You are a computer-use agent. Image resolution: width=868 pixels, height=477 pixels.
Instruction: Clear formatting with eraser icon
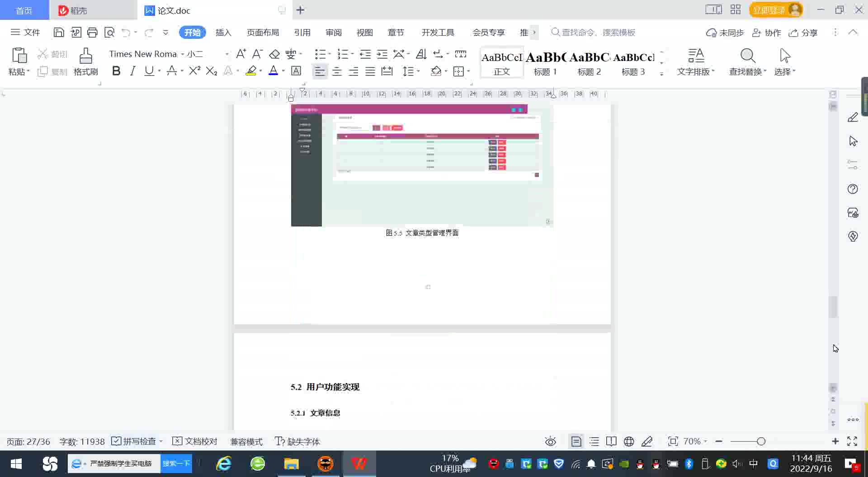(x=274, y=54)
